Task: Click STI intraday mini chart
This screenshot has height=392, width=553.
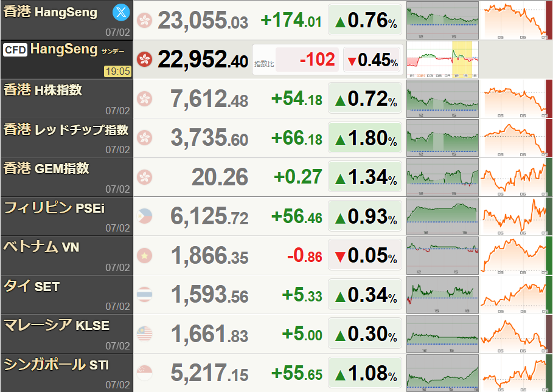Action: pyautogui.click(x=443, y=373)
